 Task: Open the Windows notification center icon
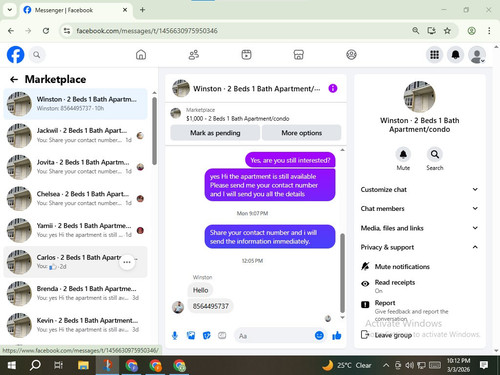pyautogui.click(x=484, y=365)
